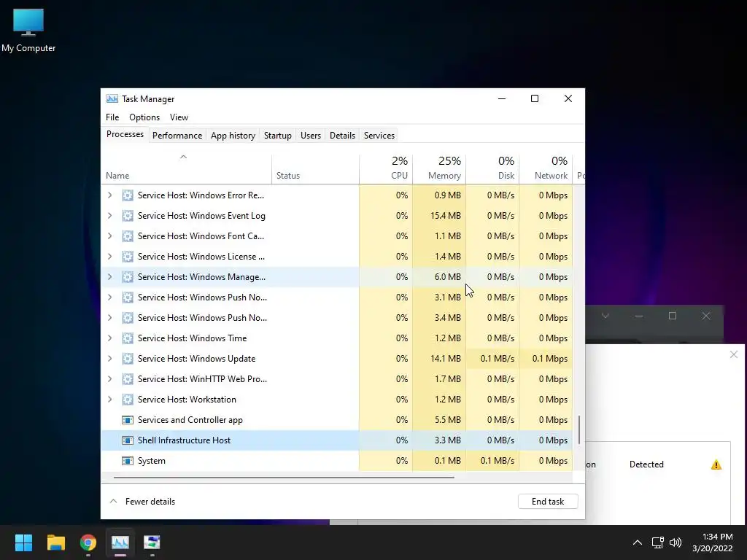
Task: Click gear icon of WinHTTP Web Pro... service
Action: (x=127, y=379)
